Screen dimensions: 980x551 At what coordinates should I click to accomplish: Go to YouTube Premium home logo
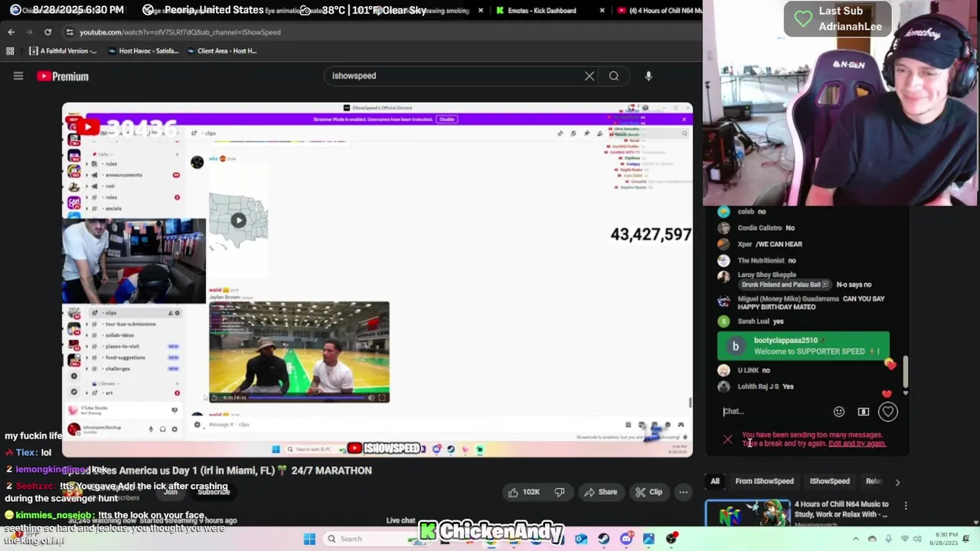63,76
